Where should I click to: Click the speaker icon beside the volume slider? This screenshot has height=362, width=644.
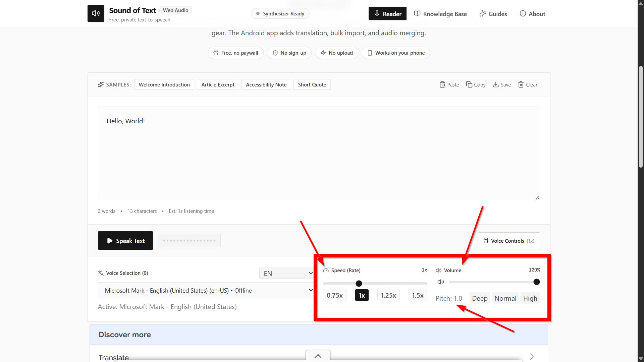point(441,282)
